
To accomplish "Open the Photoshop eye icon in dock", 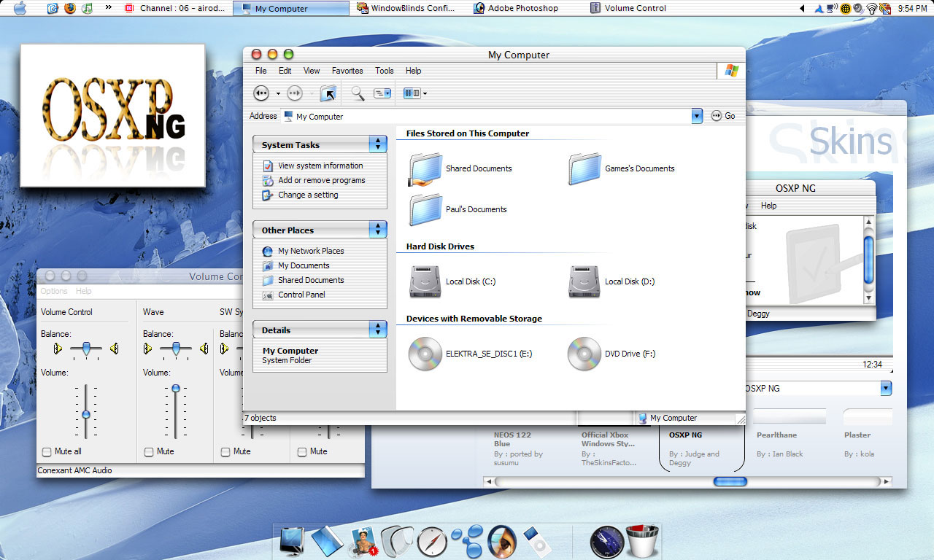I will (502, 542).
